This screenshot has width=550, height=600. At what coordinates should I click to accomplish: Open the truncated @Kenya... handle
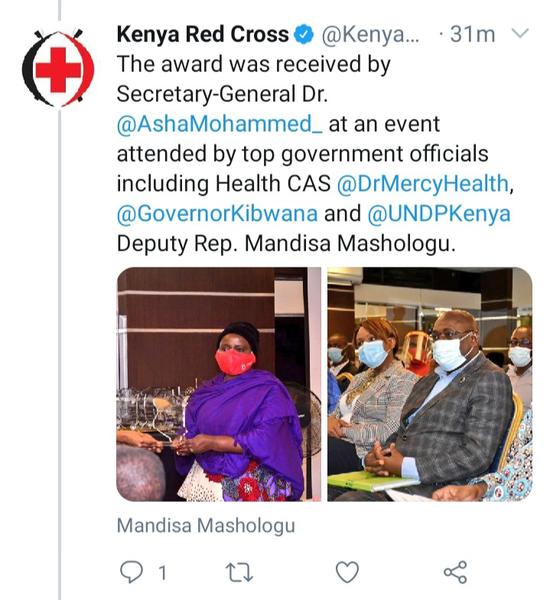(x=370, y=35)
